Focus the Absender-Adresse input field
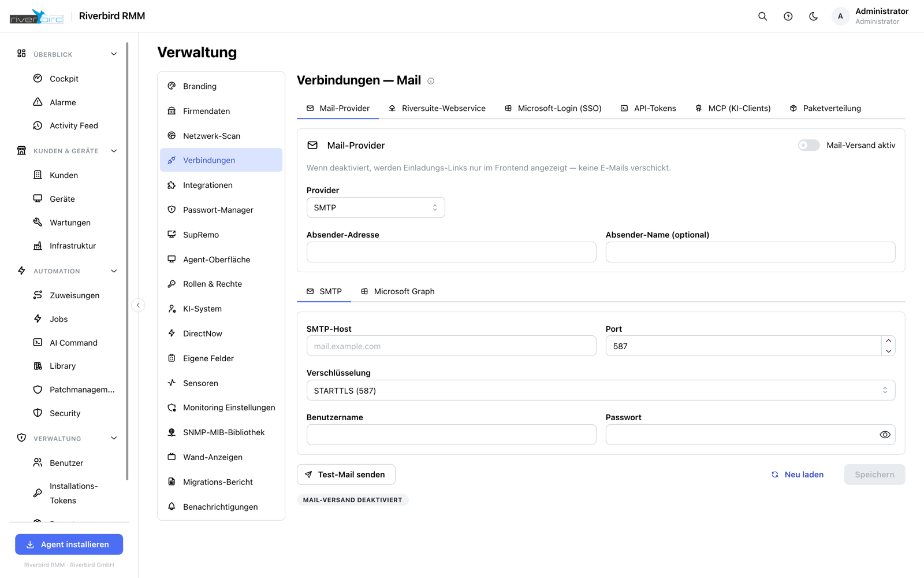The height and width of the screenshot is (578, 924). coord(451,252)
